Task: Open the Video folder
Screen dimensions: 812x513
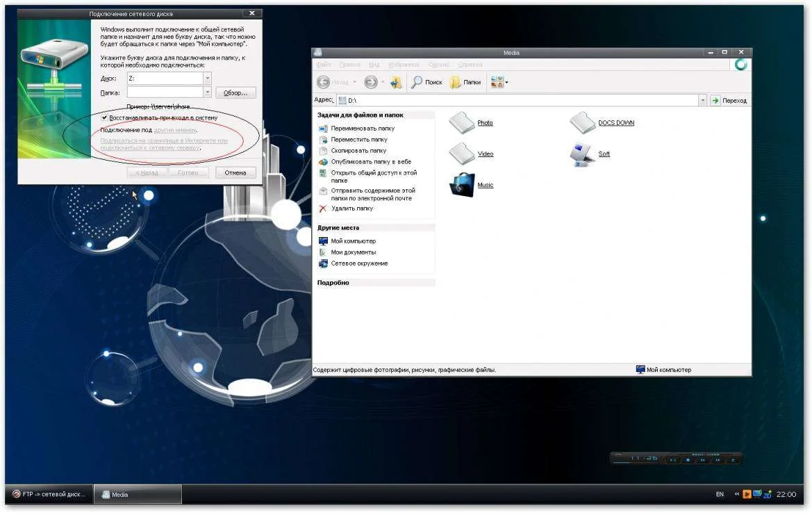Action: point(471,154)
